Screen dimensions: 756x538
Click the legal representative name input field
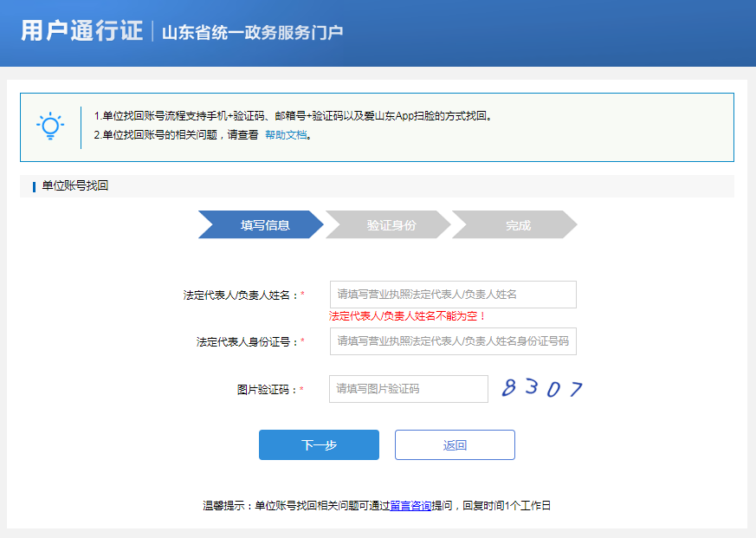pos(452,294)
